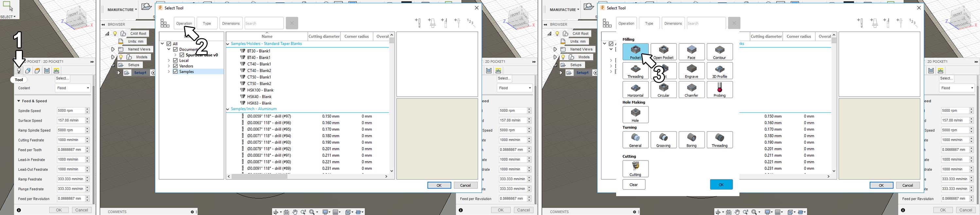Pick the Face milling operation

pos(691,52)
